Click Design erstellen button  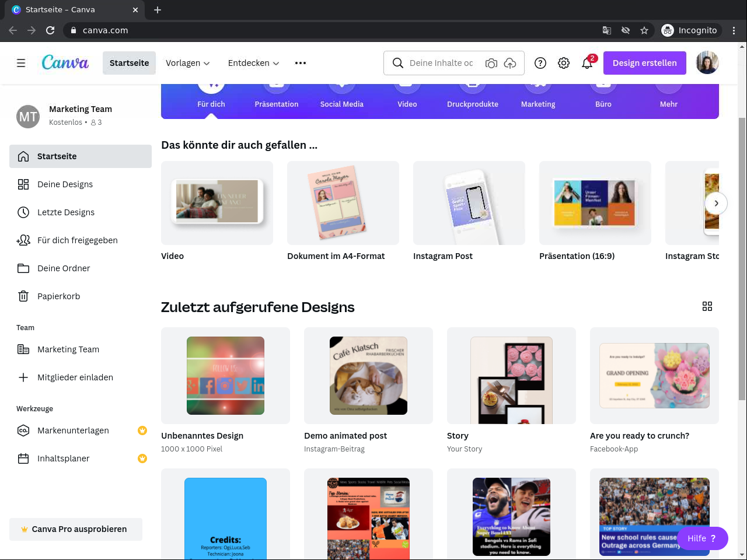[x=645, y=63]
